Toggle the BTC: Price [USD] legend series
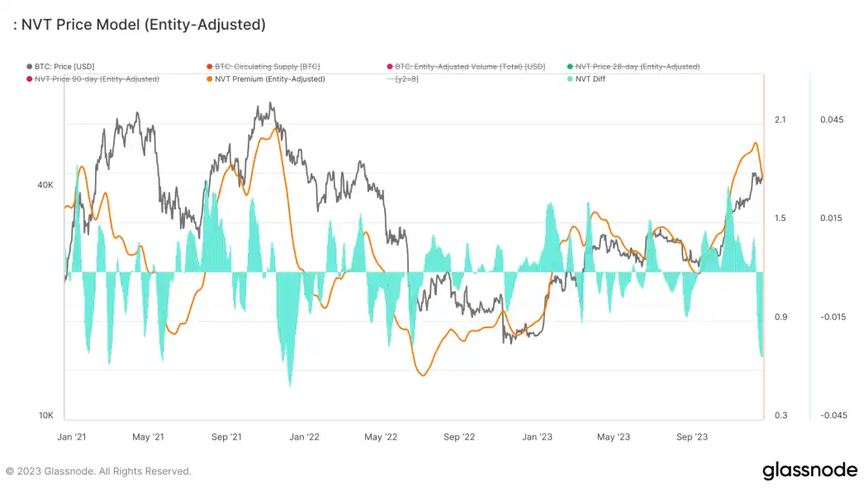This screenshot has width=868, height=500. (x=61, y=66)
